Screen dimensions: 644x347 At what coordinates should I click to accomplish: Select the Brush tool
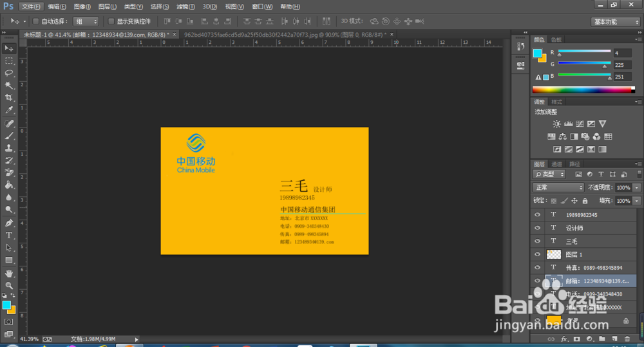click(8, 136)
